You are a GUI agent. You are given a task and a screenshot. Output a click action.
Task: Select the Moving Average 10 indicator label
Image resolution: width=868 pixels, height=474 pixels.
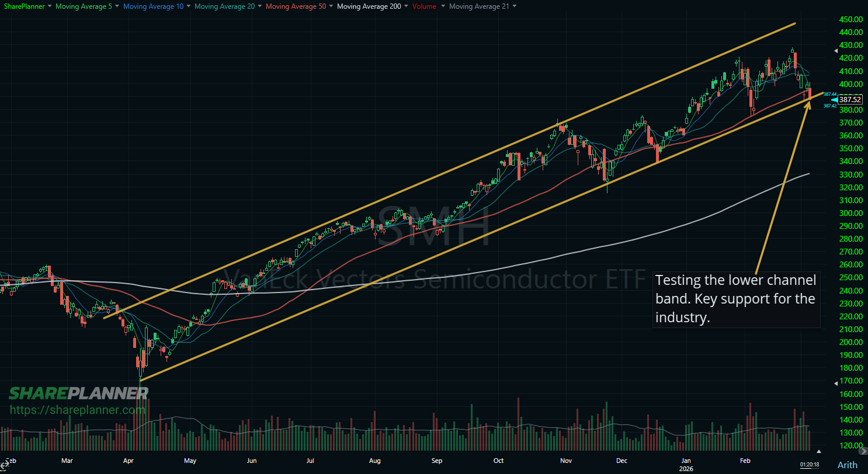pos(153,6)
